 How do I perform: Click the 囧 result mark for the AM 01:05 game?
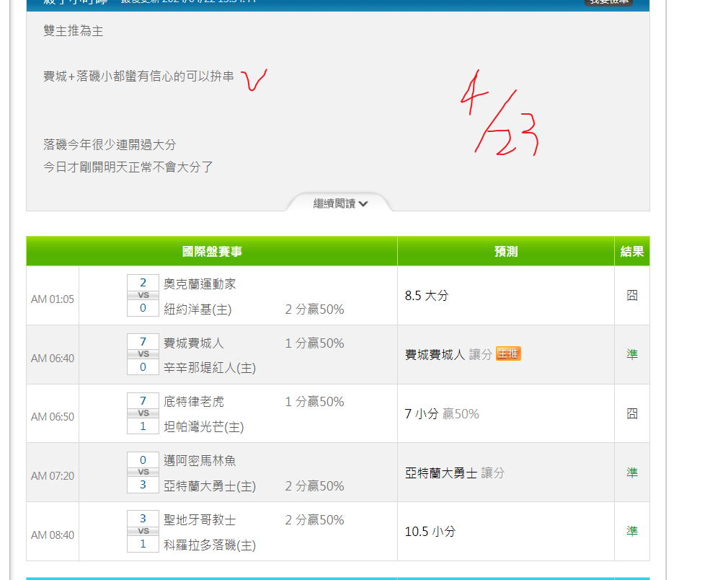[x=631, y=295]
